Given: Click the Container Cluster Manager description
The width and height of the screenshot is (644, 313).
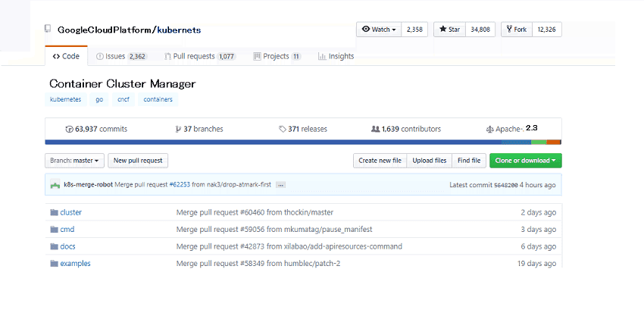Looking at the screenshot, I should [123, 84].
